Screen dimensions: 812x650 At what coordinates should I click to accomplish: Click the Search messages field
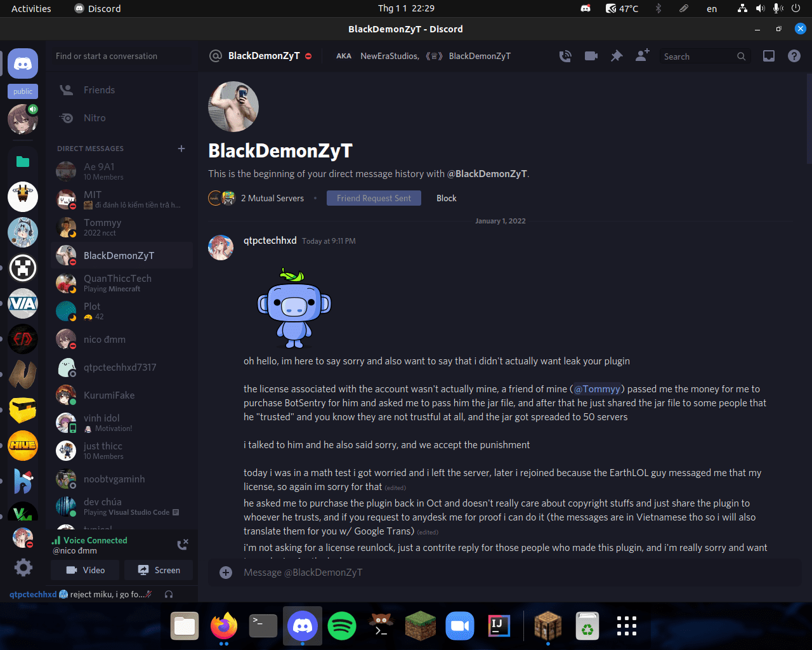coord(705,56)
